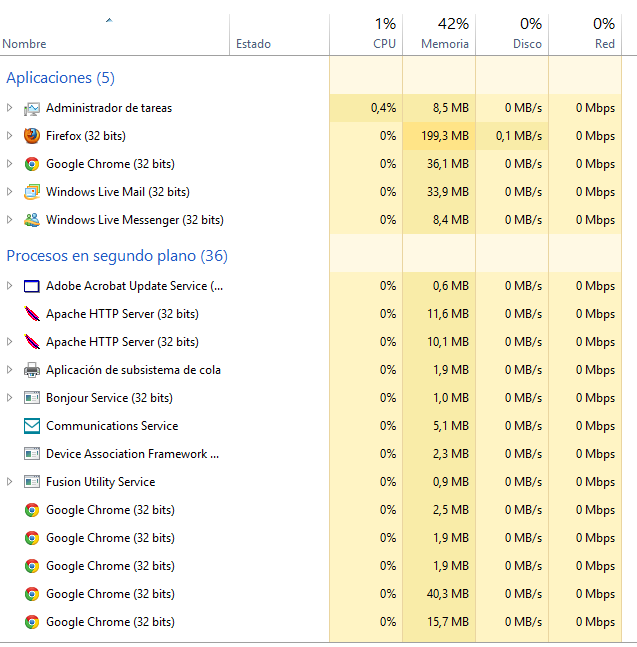Expand the Administrador de tareas entry
637x647 pixels.
coord(9,108)
